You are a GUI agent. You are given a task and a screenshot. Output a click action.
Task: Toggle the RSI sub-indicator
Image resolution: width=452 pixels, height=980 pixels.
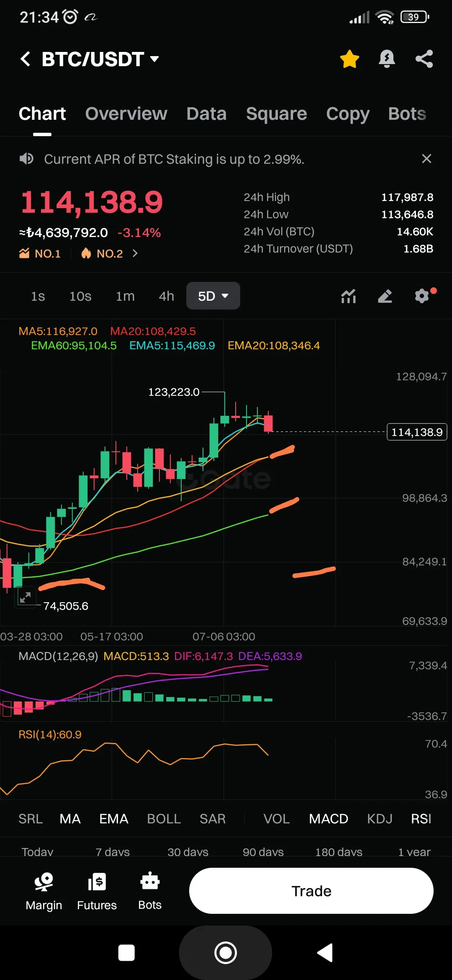click(x=421, y=819)
